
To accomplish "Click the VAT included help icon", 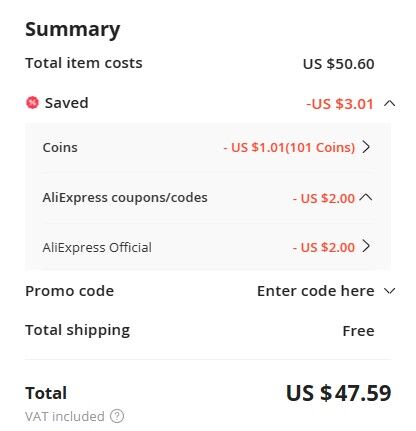I will point(117,416).
